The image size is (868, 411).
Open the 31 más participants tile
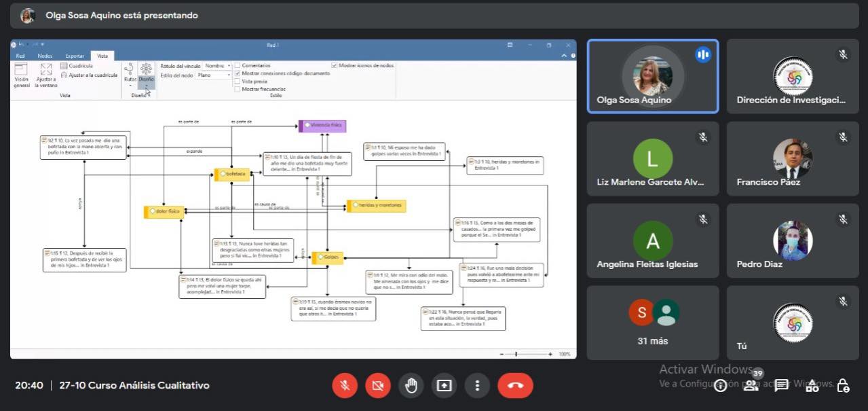pos(652,323)
